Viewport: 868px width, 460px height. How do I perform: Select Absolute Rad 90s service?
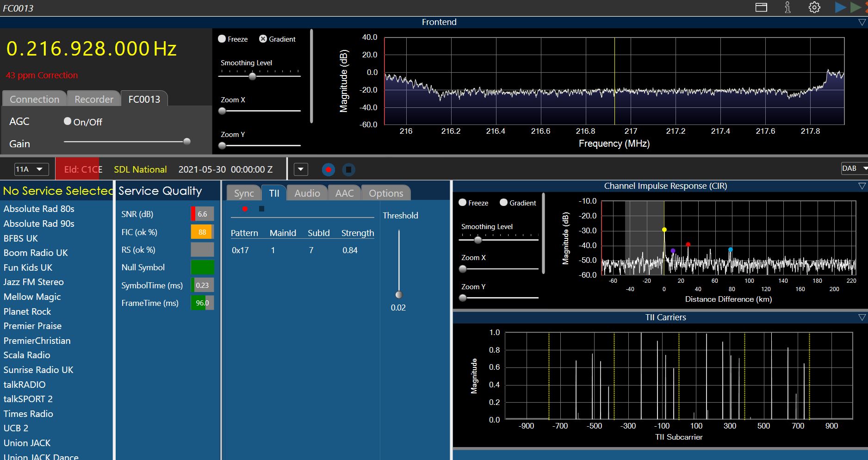tap(39, 224)
